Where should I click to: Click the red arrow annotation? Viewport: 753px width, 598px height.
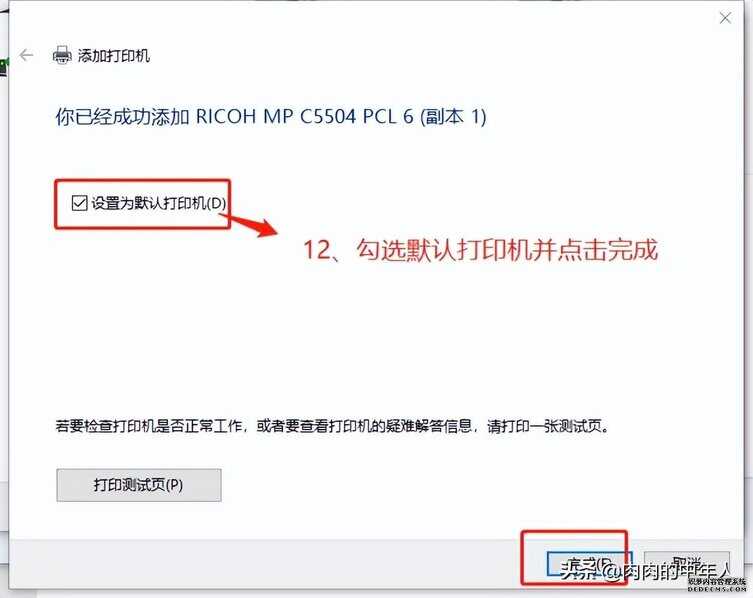pyautogui.click(x=250, y=225)
